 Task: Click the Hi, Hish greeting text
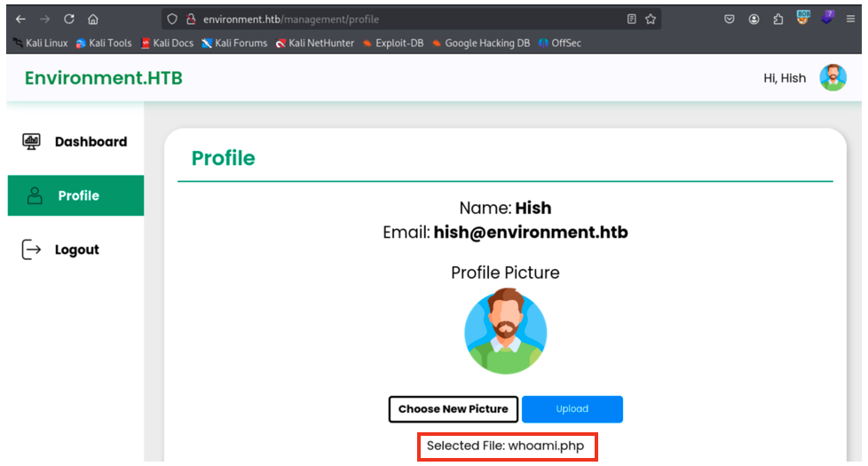tap(785, 78)
